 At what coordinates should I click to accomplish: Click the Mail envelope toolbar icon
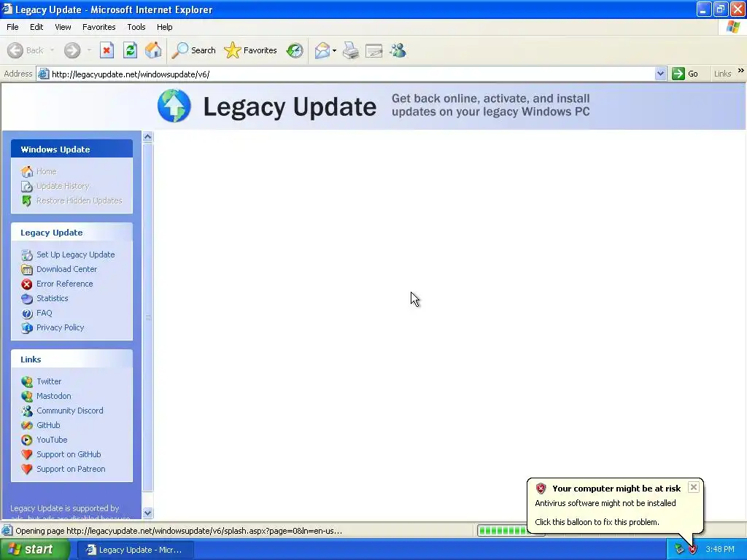[322, 50]
